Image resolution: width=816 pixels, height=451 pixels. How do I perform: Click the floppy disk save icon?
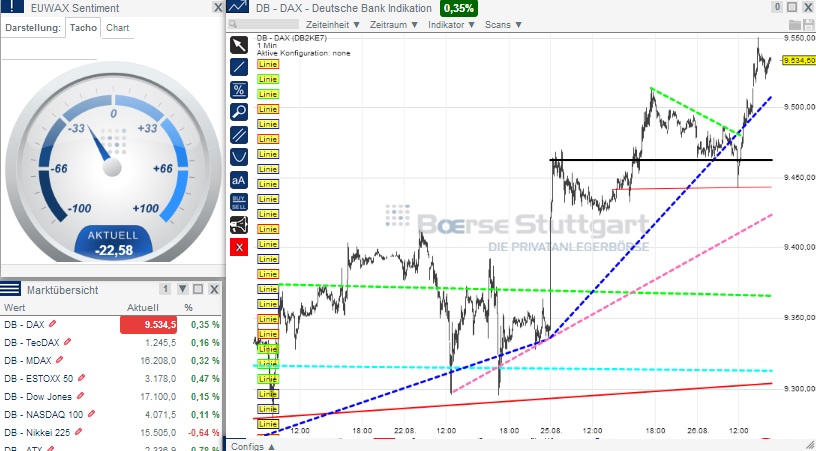[x=809, y=24]
